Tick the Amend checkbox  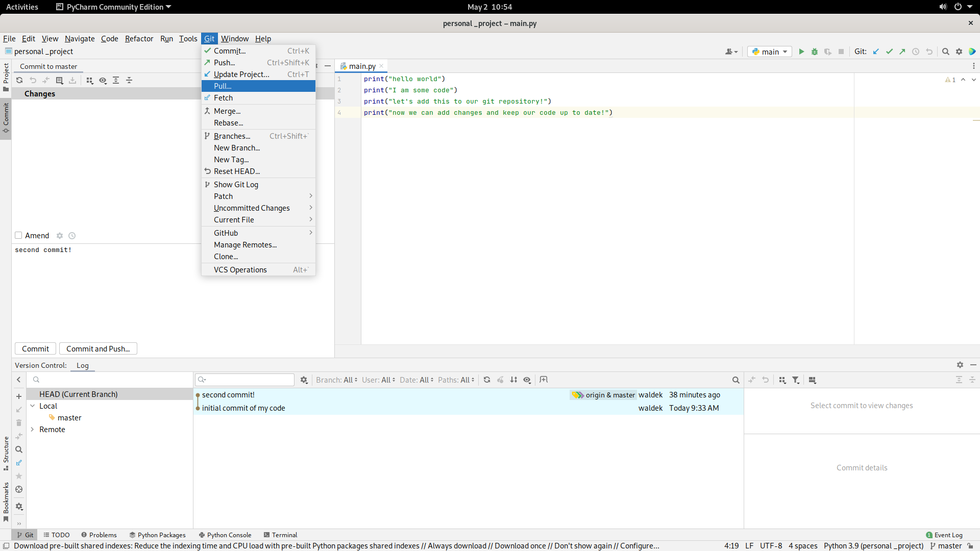pyautogui.click(x=18, y=235)
